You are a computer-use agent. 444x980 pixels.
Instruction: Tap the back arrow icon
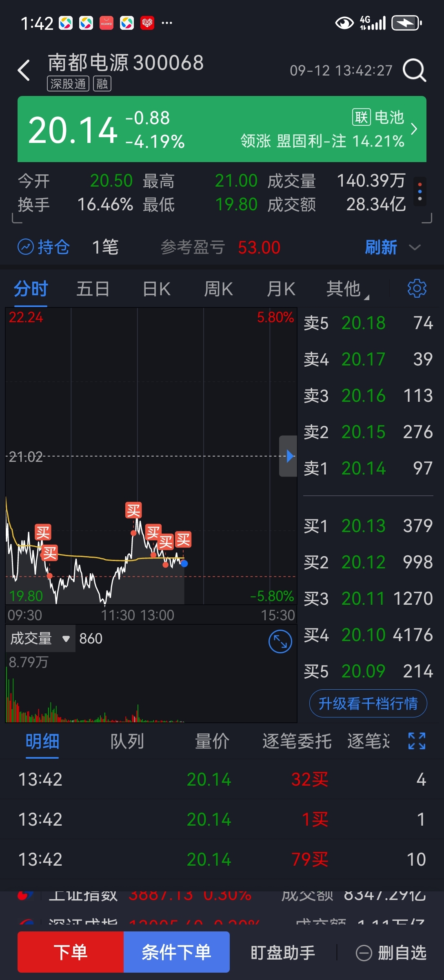(24, 70)
